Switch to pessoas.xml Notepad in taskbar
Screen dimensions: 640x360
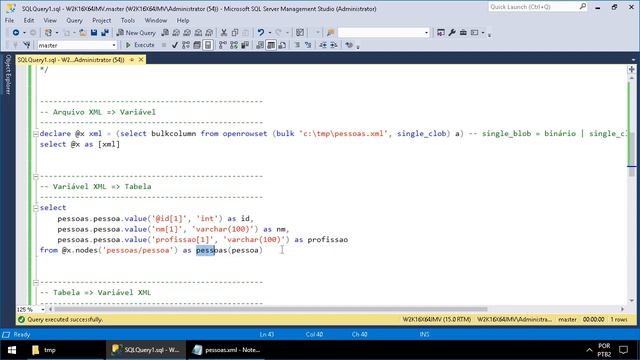click(227, 350)
